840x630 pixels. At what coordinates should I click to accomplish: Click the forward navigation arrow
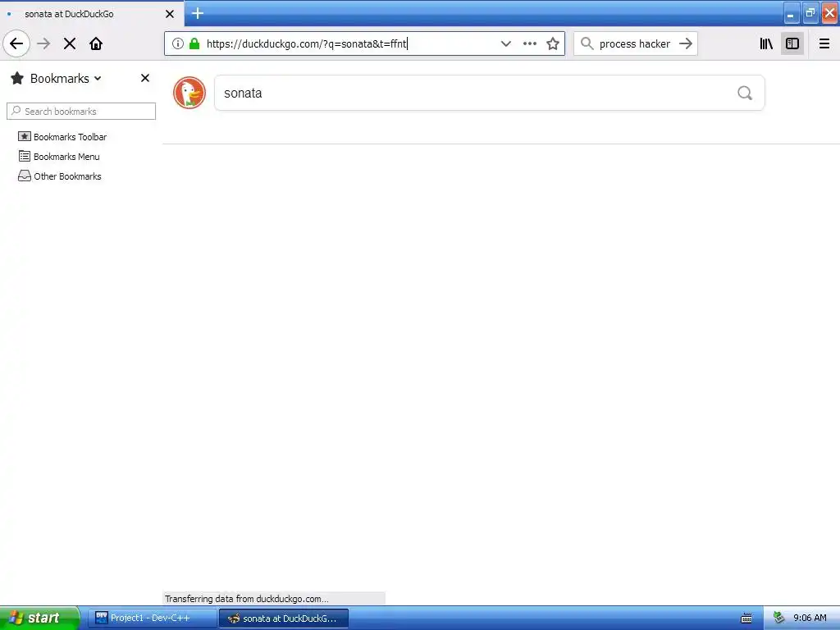point(44,43)
